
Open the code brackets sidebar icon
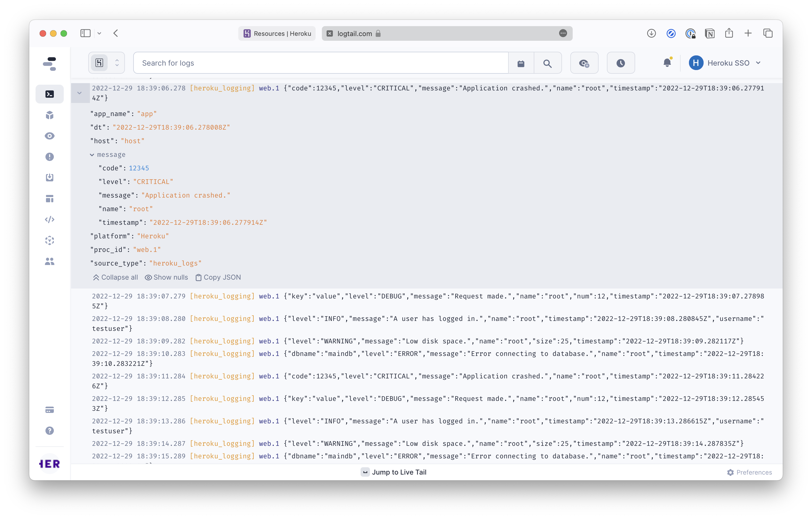tap(50, 220)
